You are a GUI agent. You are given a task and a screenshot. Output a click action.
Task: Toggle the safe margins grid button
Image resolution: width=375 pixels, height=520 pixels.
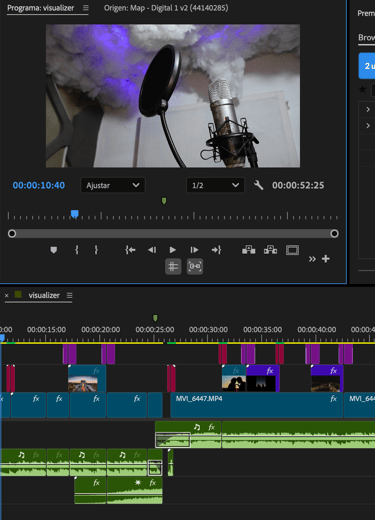pyautogui.click(x=173, y=267)
